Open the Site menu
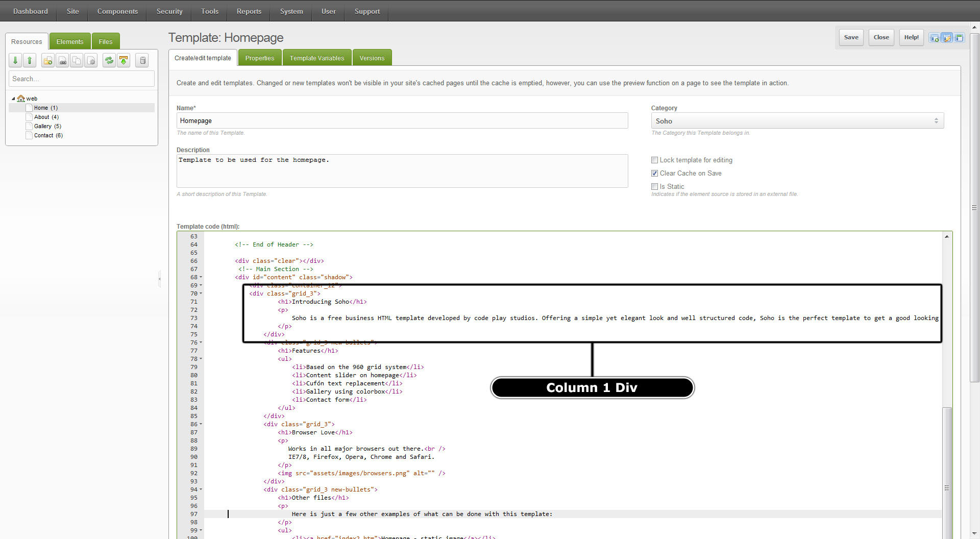The width and height of the screenshot is (980, 539). click(x=73, y=11)
